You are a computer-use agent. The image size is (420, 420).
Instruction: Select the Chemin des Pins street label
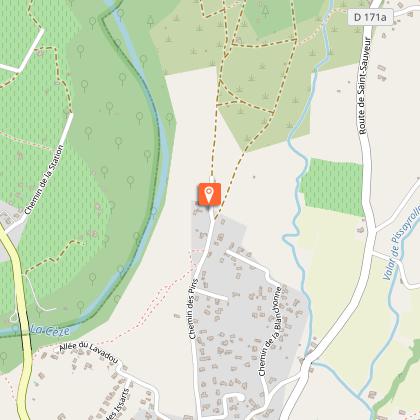click(x=193, y=309)
